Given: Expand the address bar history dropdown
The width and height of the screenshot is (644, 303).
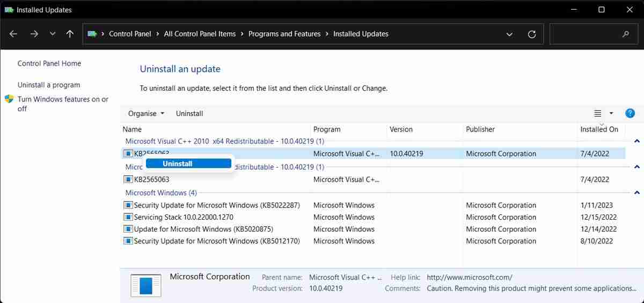Looking at the screenshot, I should pyautogui.click(x=509, y=34).
